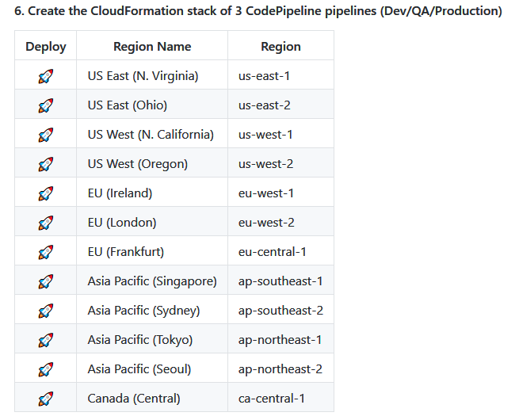Click the CloudFormation stack section heading

point(258,11)
